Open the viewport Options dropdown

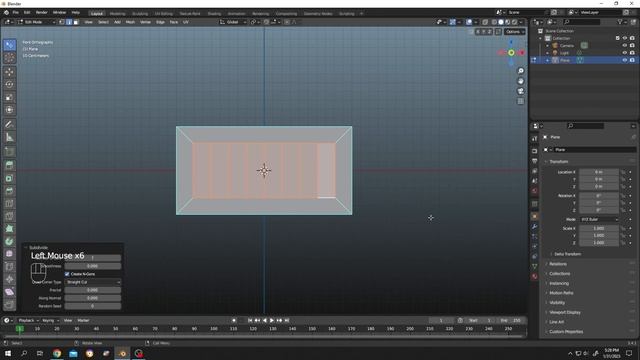click(x=515, y=32)
